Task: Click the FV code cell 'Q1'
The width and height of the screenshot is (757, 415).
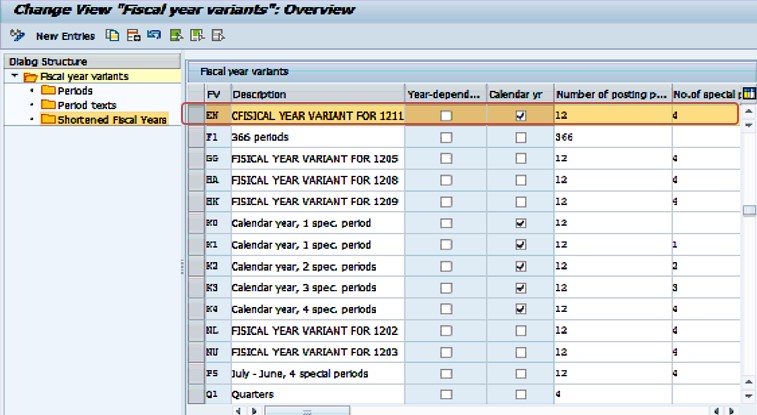Action: [218, 395]
